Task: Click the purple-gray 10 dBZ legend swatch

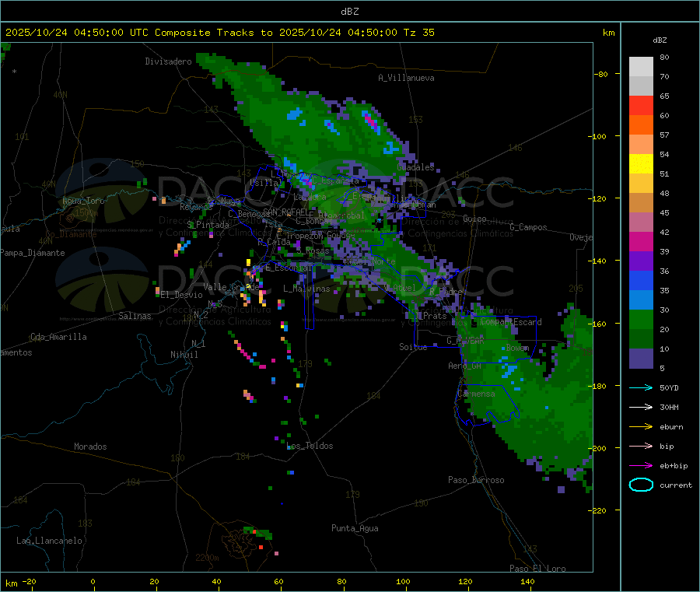Action: pos(641,359)
